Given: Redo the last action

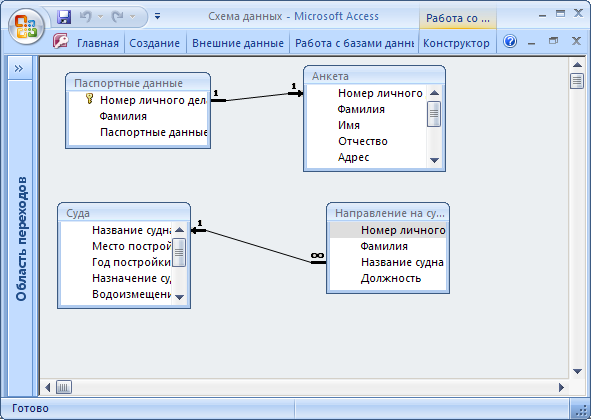Looking at the screenshot, I should click(x=117, y=17).
